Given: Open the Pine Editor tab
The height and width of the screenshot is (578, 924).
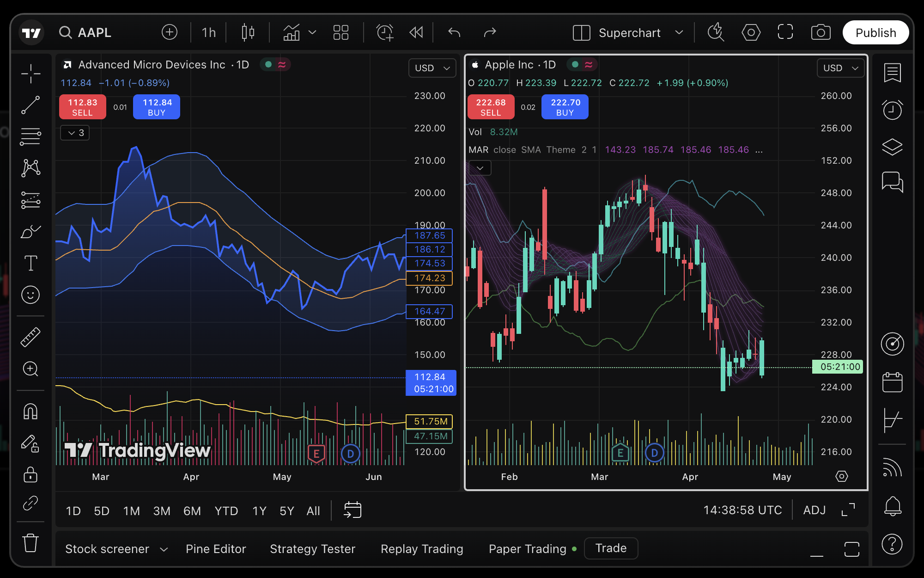Looking at the screenshot, I should [x=216, y=548].
